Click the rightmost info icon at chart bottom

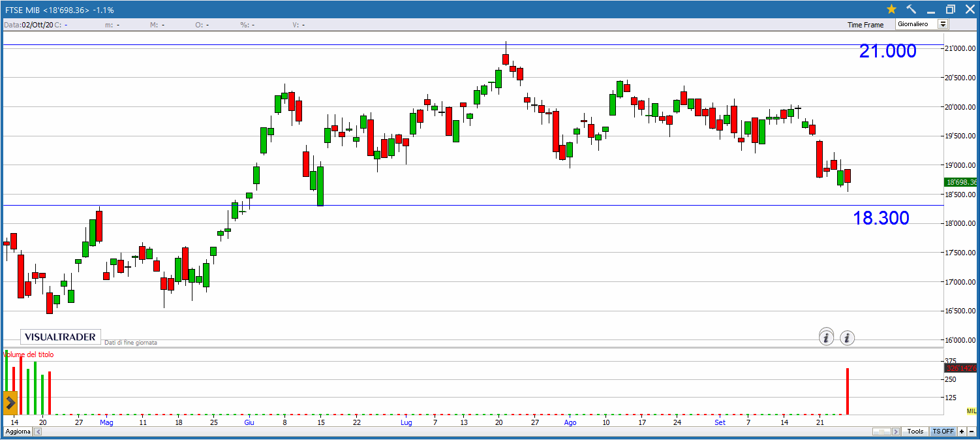(847, 338)
